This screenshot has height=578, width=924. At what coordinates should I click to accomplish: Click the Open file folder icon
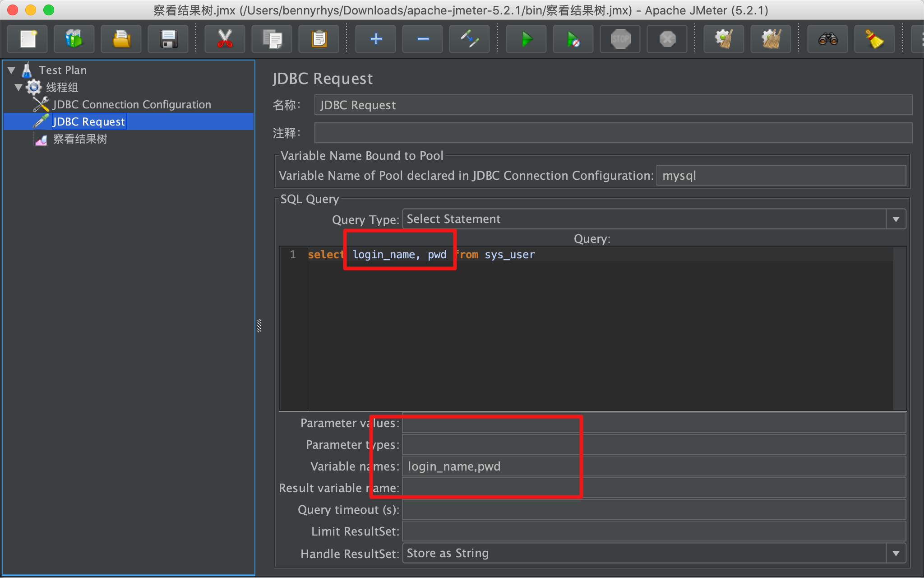(121, 39)
